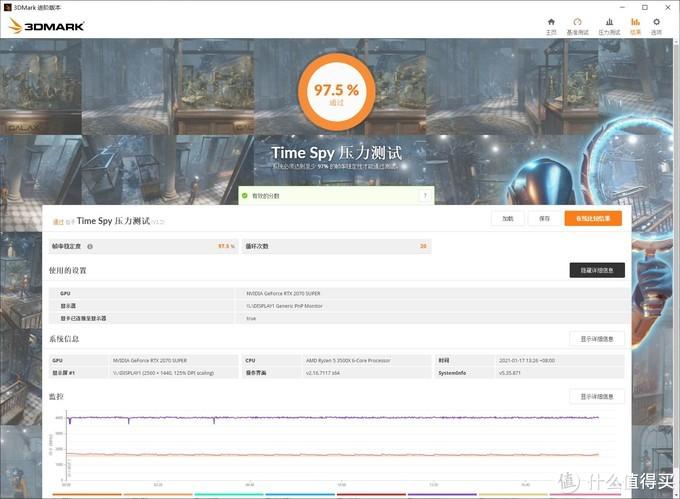Screen dimensions: 680x499
Task: Open the Stress Tests (压力测试) section
Action: pos(609,25)
